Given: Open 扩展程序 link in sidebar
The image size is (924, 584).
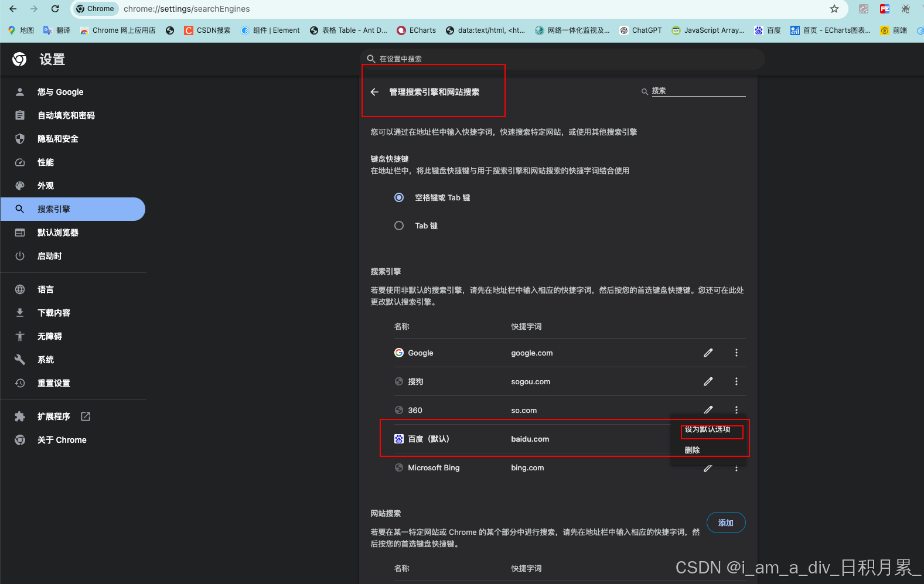Looking at the screenshot, I should [x=73, y=416].
